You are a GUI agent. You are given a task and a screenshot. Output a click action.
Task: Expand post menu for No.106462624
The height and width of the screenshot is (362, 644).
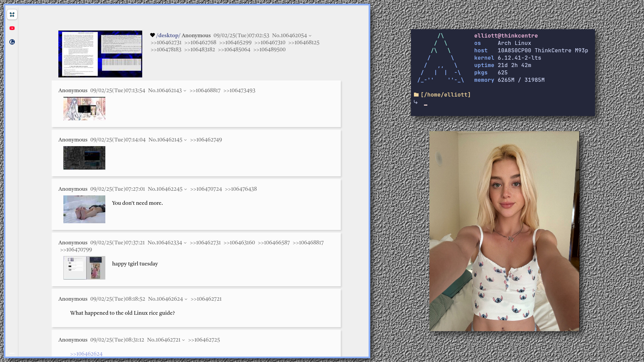click(186, 299)
